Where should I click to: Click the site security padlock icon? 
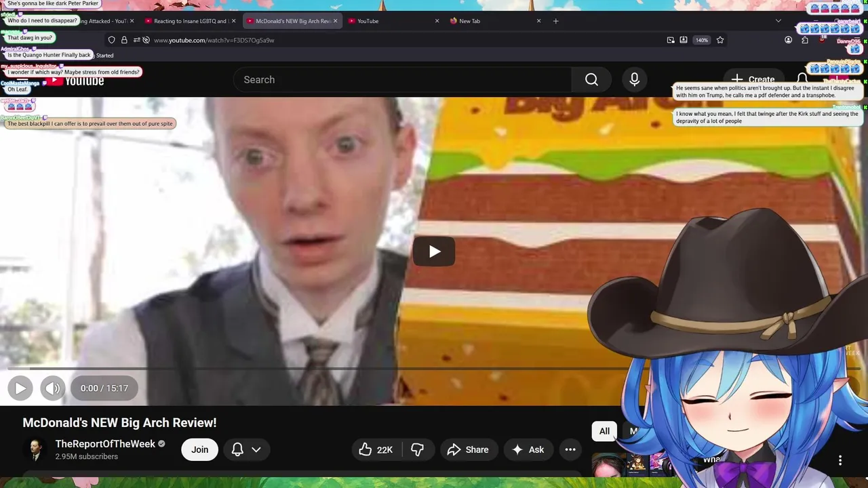click(124, 40)
